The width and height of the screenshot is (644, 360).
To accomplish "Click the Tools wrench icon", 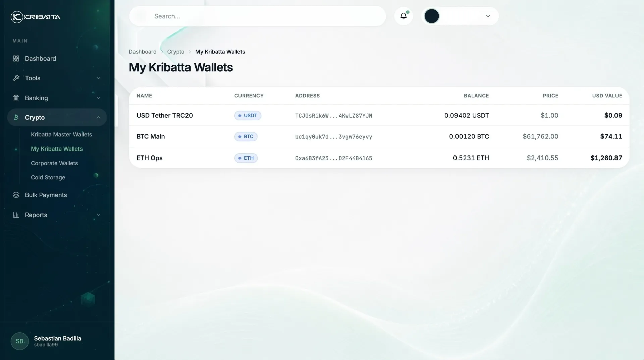I will [x=16, y=78].
